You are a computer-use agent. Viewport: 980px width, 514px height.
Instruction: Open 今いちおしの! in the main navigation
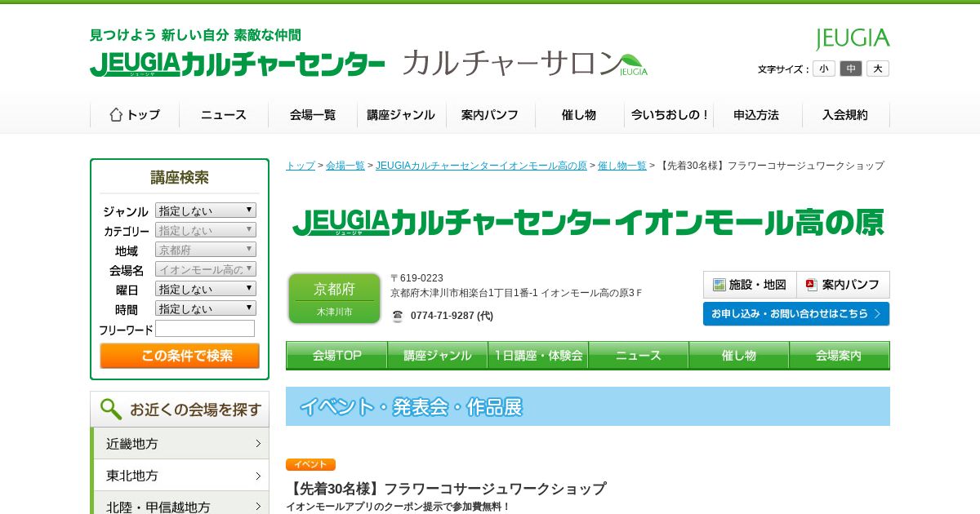click(669, 115)
